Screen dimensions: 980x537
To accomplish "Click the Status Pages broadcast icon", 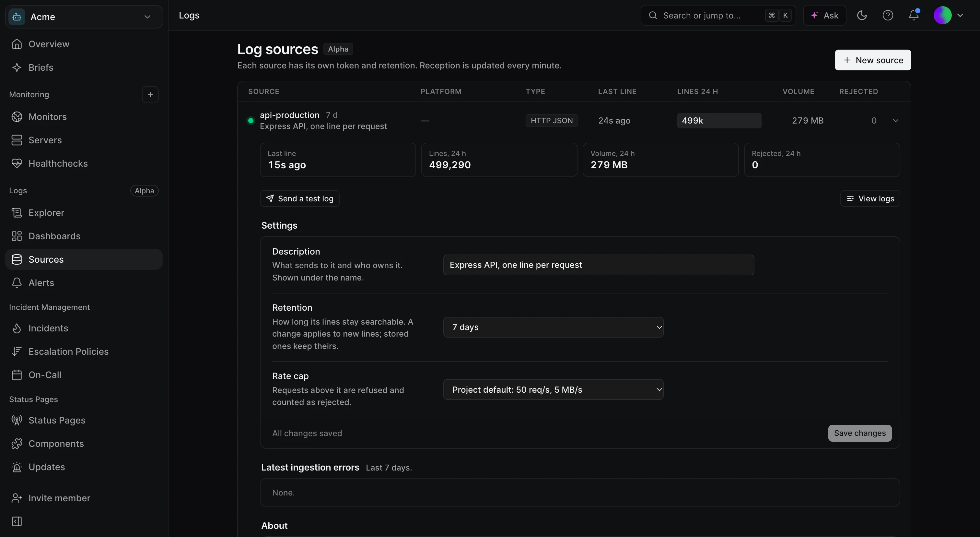I will pos(17,420).
